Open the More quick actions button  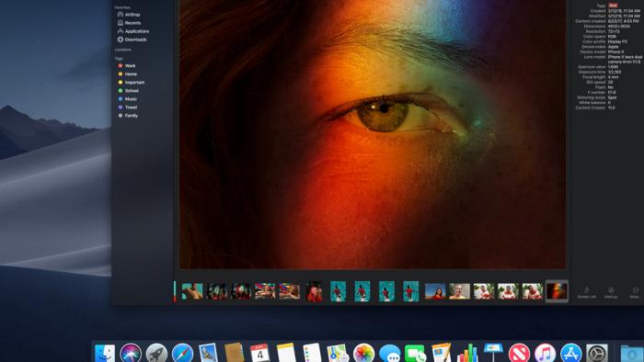(x=635, y=292)
